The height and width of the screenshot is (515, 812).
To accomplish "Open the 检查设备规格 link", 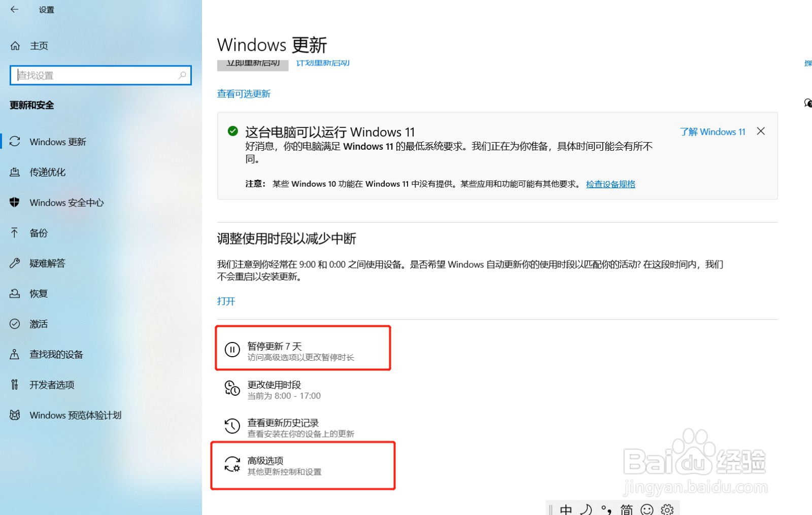I will 611,184.
